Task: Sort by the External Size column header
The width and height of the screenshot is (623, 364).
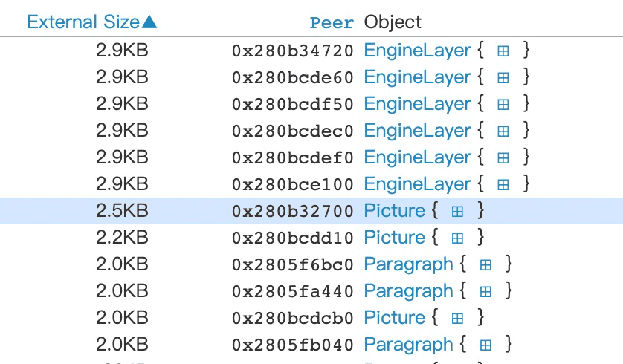Action: coord(91,22)
